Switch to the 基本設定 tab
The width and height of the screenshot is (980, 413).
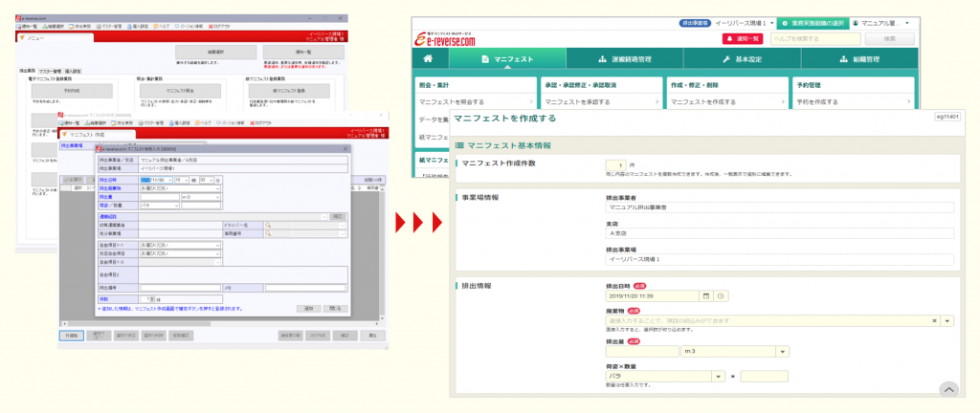pyautogui.click(x=742, y=59)
